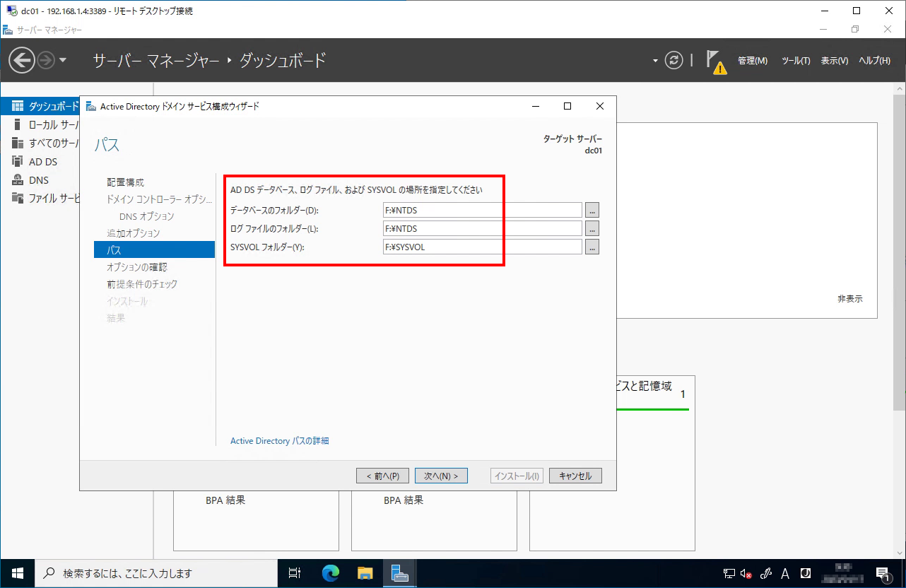This screenshot has width=906, height=588.
Task: Click Server Manager taskbar icon
Action: pos(399,573)
